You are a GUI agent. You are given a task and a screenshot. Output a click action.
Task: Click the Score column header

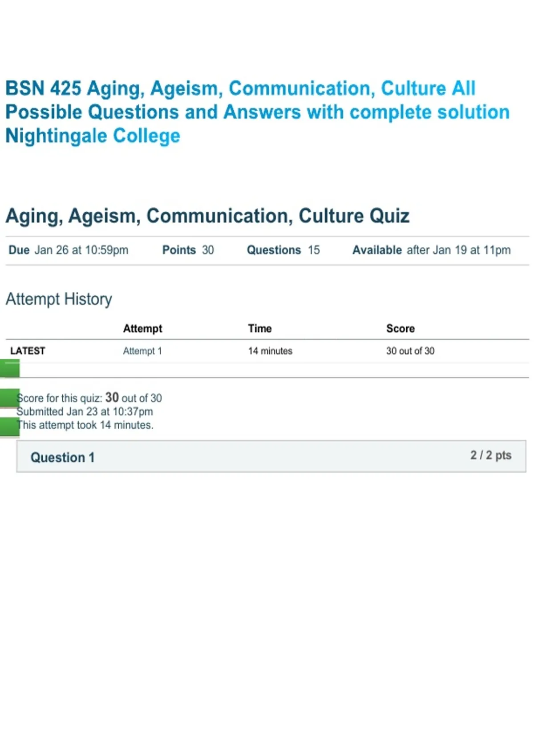point(400,328)
